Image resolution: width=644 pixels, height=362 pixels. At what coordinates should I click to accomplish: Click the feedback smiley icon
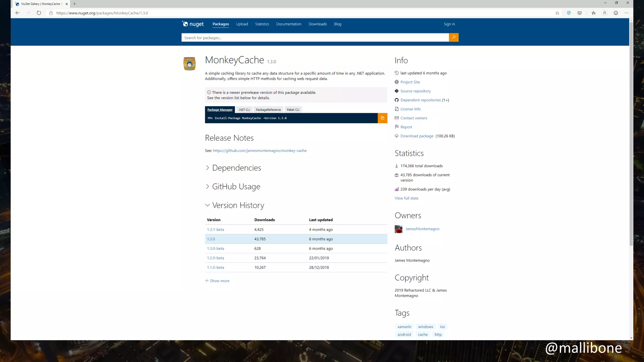pyautogui.click(x=616, y=13)
